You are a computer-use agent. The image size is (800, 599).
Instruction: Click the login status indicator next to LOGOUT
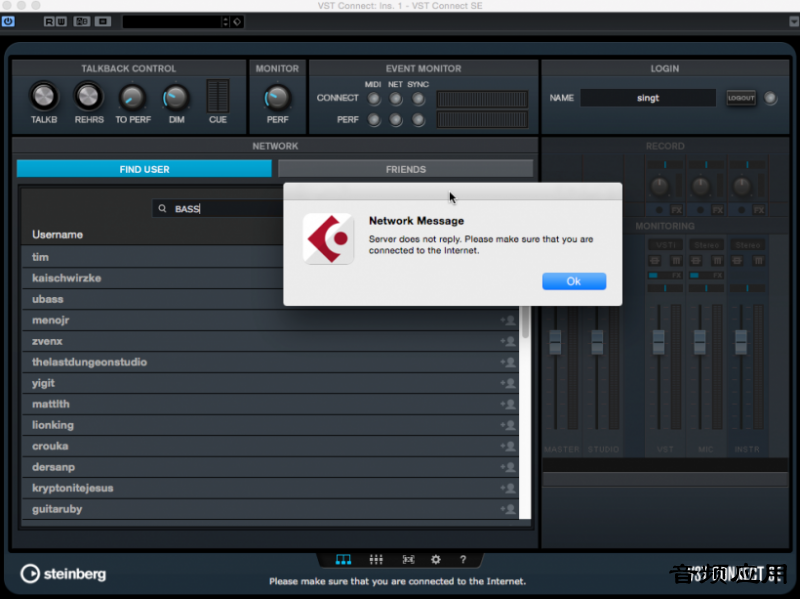coord(770,97)
